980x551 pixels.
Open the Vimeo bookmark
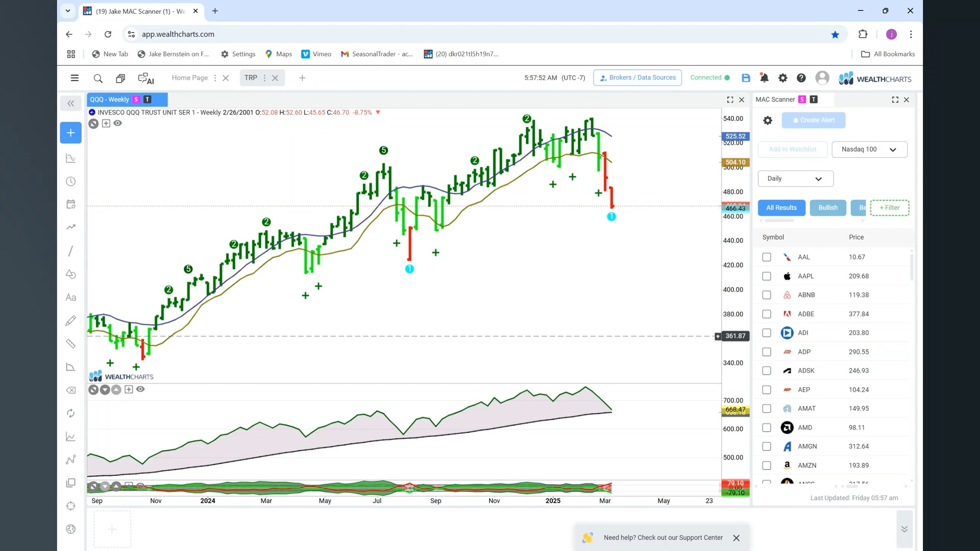tap(316, 54)
